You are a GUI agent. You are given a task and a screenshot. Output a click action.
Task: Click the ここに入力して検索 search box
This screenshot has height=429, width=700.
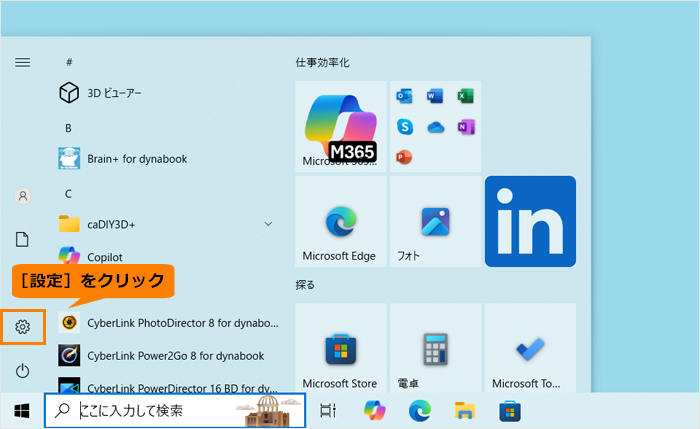175,410
